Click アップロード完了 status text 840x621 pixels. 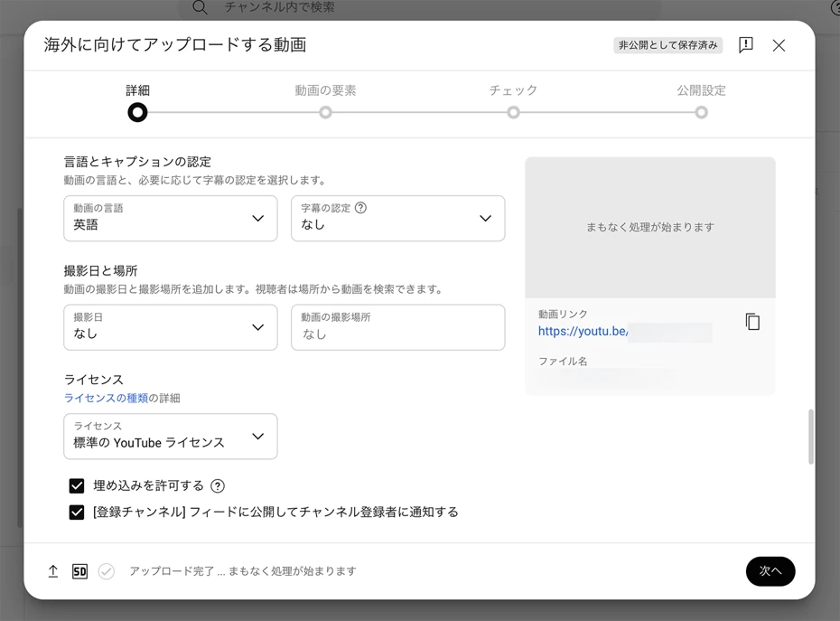pos(243,571)
